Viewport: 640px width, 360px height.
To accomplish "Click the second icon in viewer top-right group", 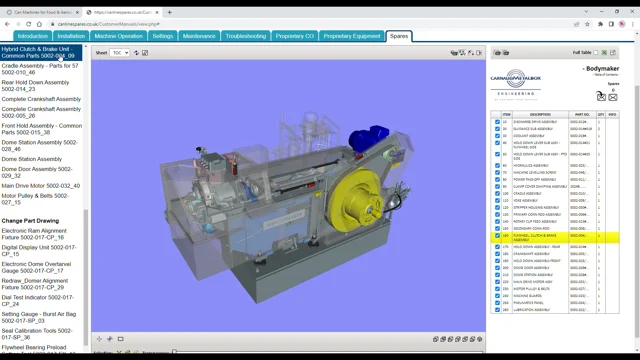I will pyautogui.click(x=462, y=53).
